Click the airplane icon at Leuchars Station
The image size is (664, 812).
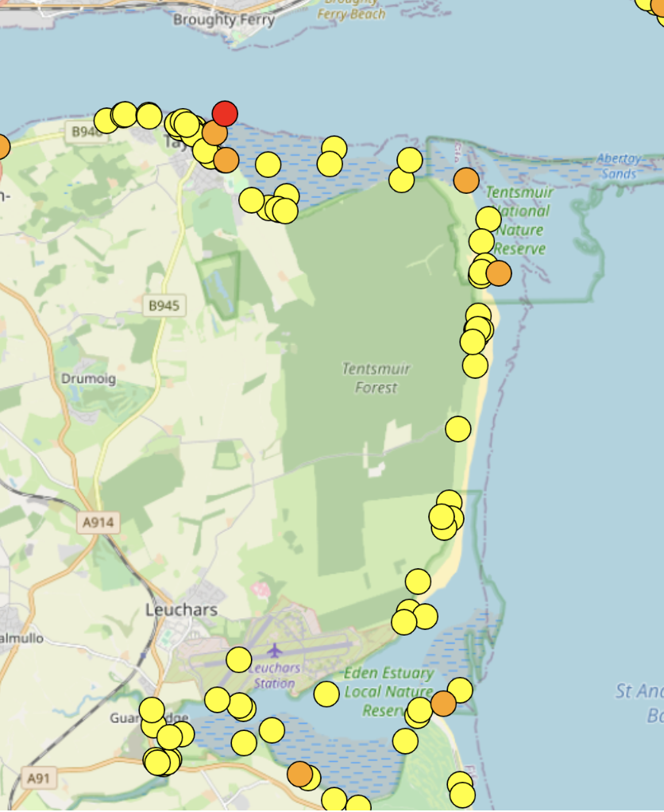(275, 651)
